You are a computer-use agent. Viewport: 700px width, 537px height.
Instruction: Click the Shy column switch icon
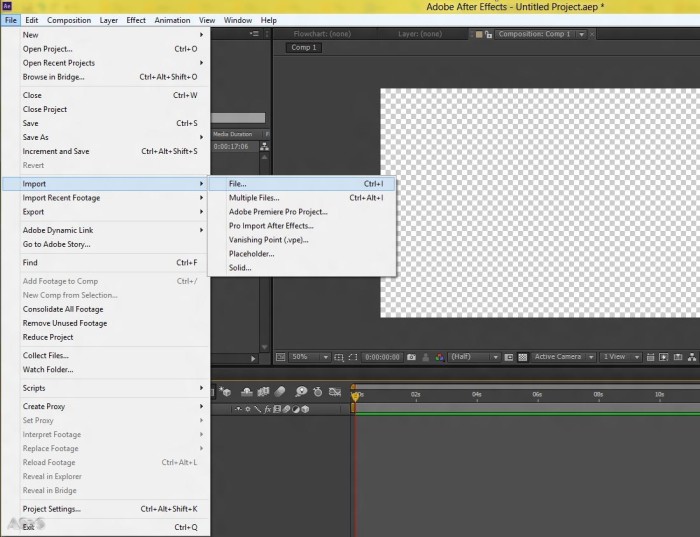(x=238, y=409)
